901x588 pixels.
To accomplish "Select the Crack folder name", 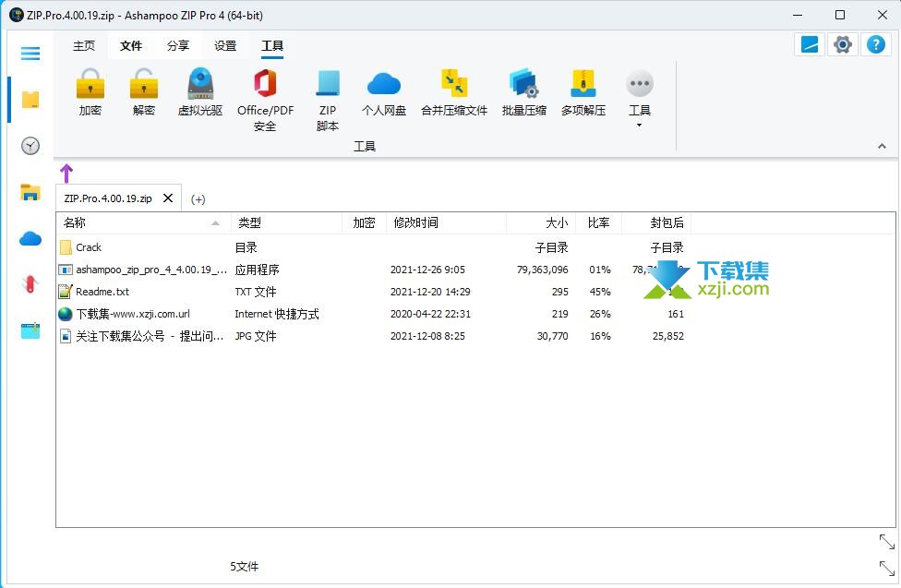I will pyautogui.click(x=89, y=247).
